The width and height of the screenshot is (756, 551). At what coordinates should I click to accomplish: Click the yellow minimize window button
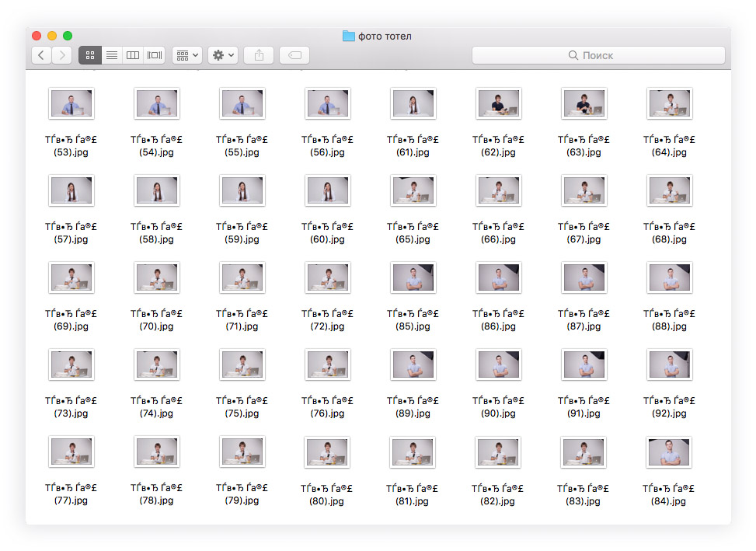coord(52,36)
